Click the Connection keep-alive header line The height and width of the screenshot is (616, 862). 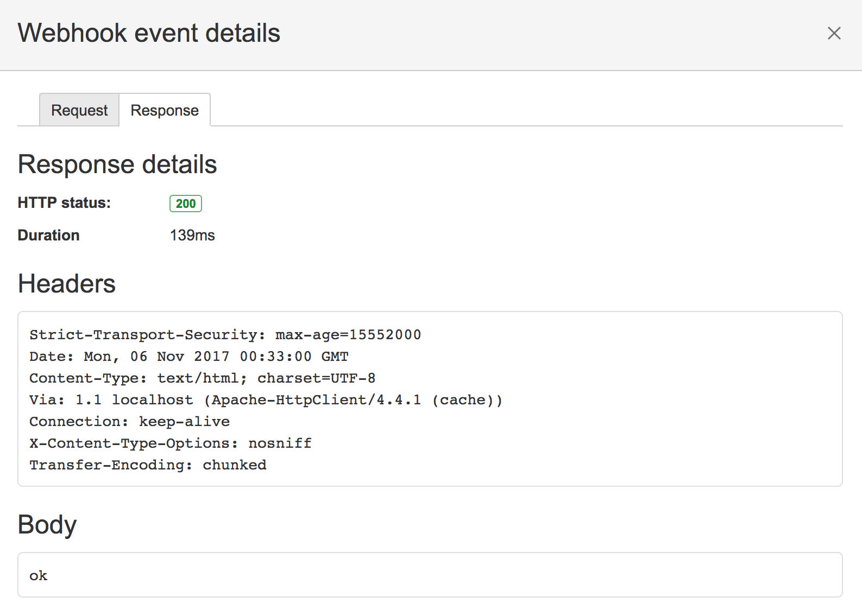(x=129, y=422)
